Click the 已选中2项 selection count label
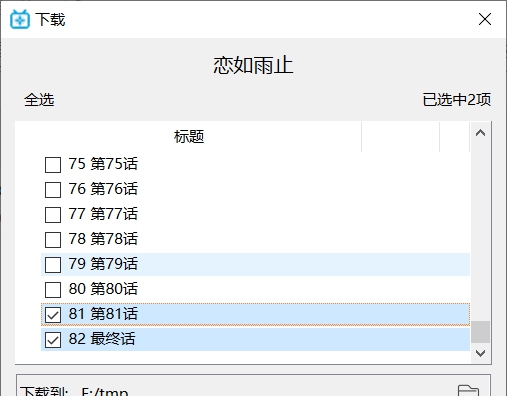 (x=457, y=100)
